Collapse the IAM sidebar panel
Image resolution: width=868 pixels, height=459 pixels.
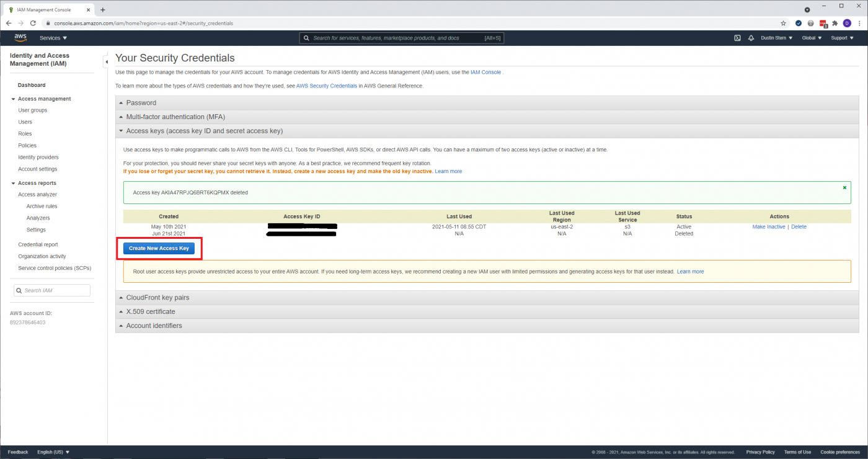[105, 61]
